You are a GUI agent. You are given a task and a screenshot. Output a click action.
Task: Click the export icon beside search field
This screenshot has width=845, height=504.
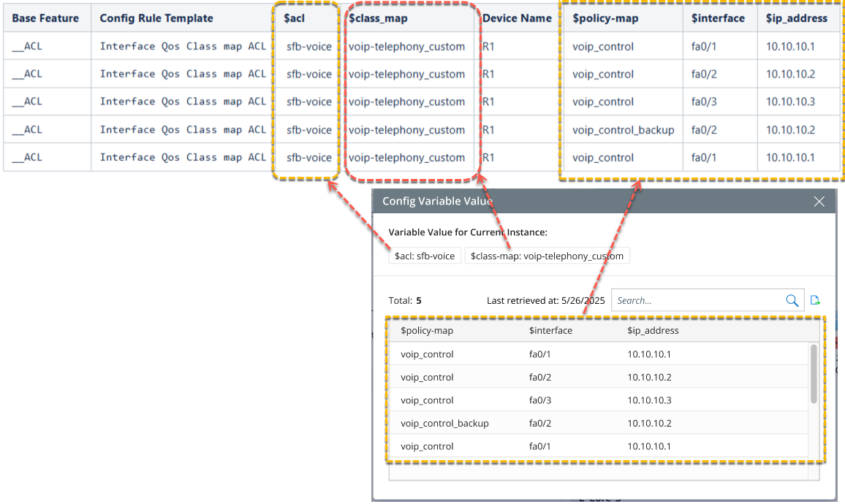tap(815, 300)
